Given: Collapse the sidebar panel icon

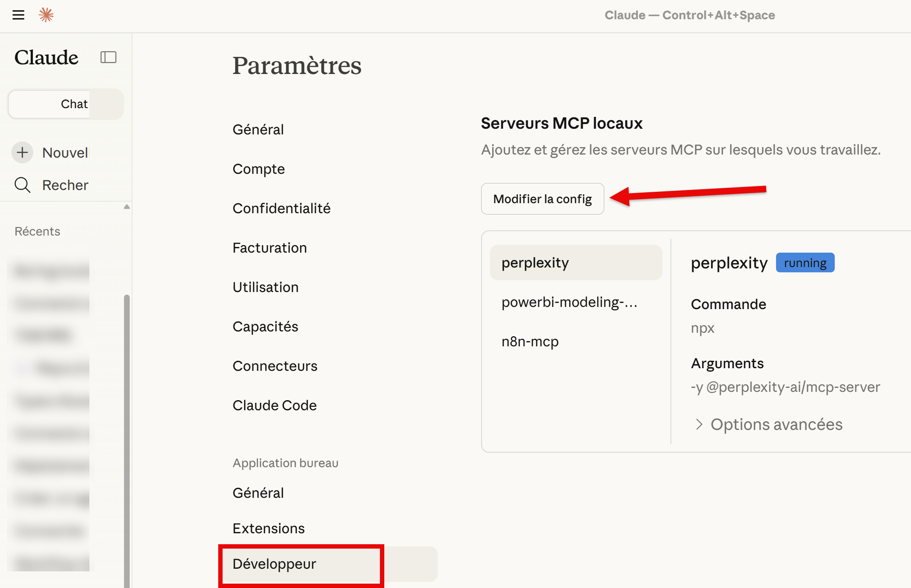Looking at the screenshot, I should 108,57.
